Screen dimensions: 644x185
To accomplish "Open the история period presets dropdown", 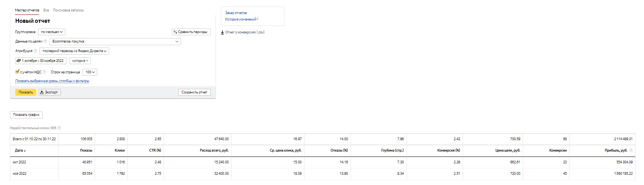I will (x=80, y=61).
